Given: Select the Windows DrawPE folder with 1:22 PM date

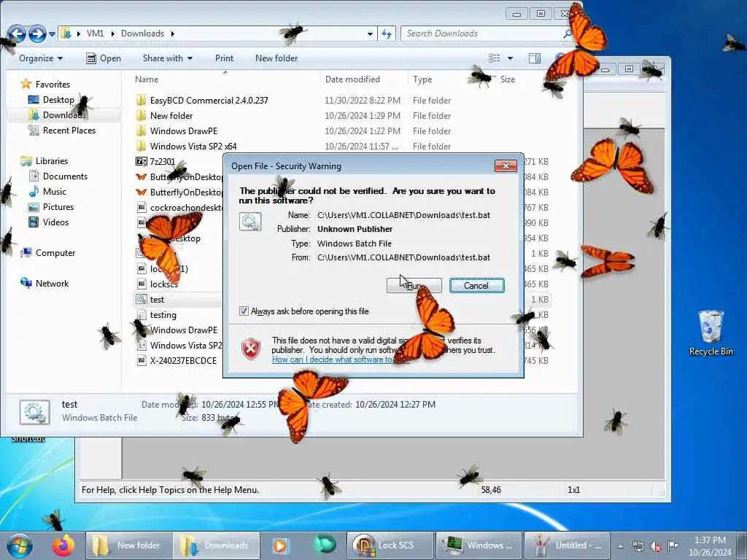Looking at the screenshot, I should tap(183, 131).
